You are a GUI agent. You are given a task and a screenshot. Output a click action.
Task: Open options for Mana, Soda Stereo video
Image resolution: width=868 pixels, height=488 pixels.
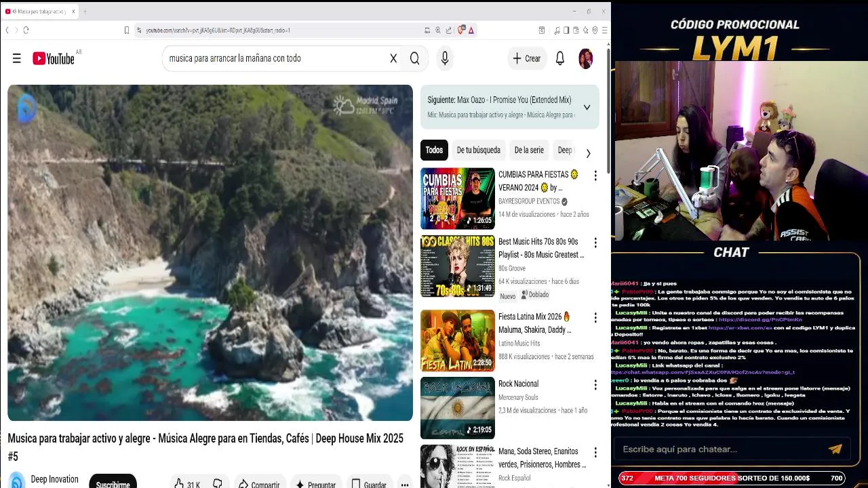(x=595, y=452)
